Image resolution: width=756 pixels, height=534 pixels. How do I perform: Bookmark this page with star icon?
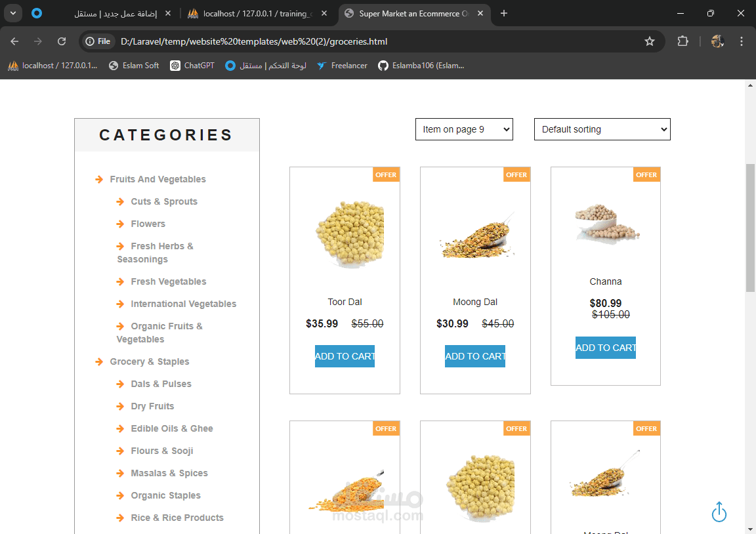pos(650,41)
